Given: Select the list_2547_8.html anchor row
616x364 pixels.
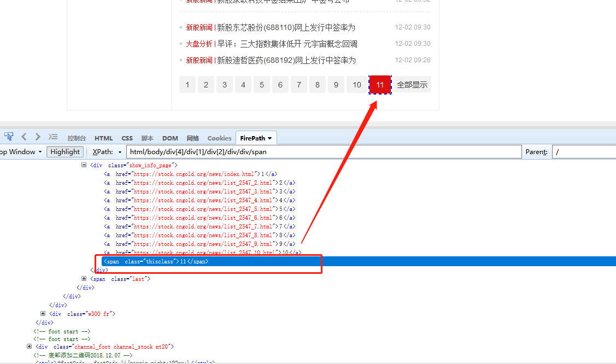Looking at the screenshot, I should click(x=200, y=235).
